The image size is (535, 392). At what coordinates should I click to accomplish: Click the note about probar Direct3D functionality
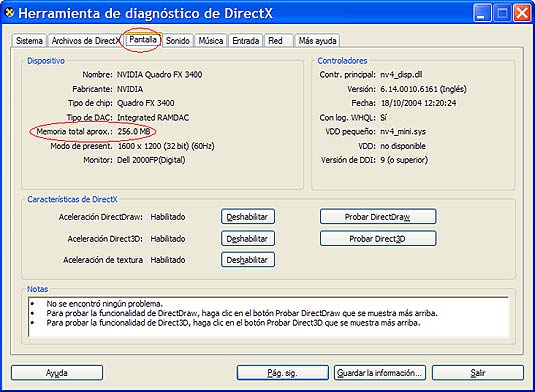tap(233, 322)
